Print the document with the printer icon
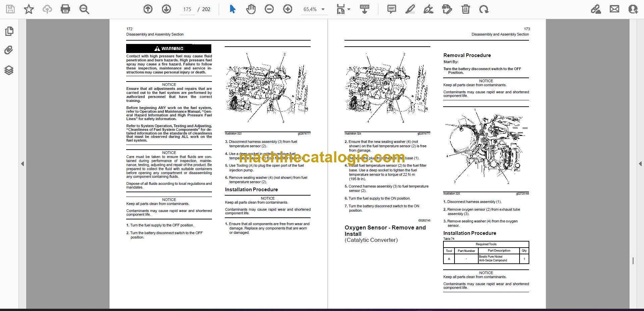This screenshot has width=644, height=311. click(x=65, y=9)
